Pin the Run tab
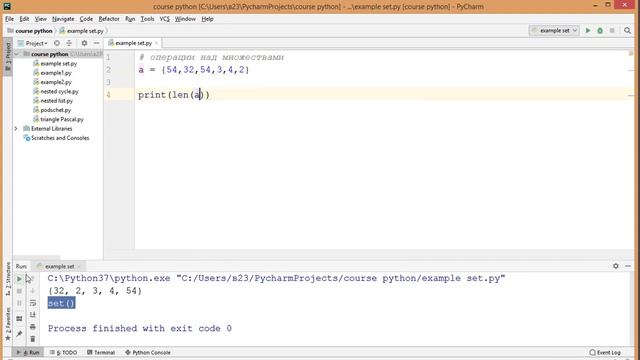 (19, 334)
